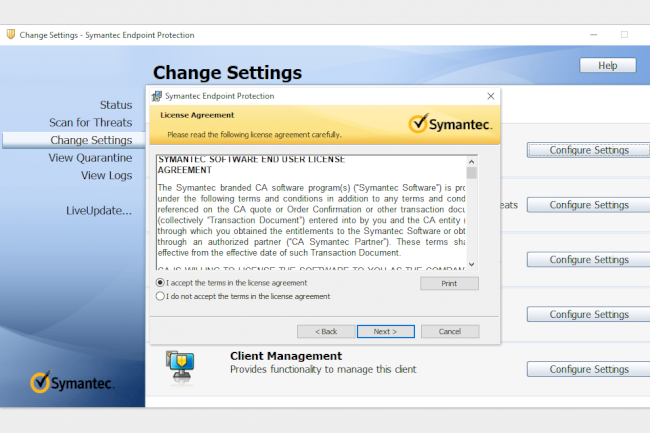Viewport: 650px width, 433px height.
Task: Launch LiveUpdate... from sidebar
Action: pos(99,210)
